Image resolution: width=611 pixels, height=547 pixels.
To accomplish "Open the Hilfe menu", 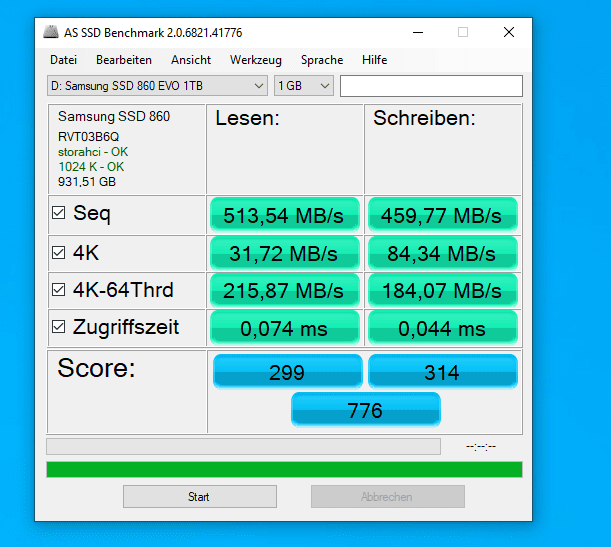I will (374, 60).
